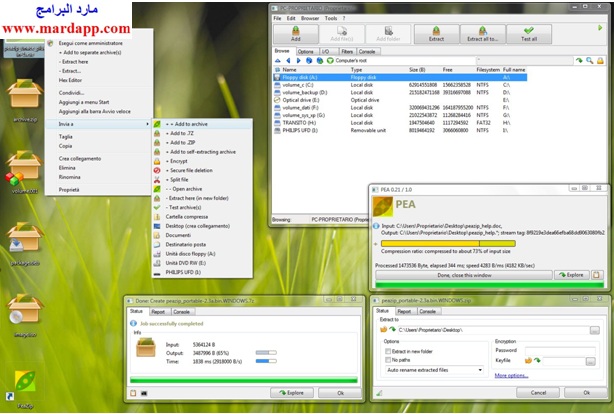Click the icon left of the Name column header
The width and height of the screenshot is (614, 414).
point(277,70)
